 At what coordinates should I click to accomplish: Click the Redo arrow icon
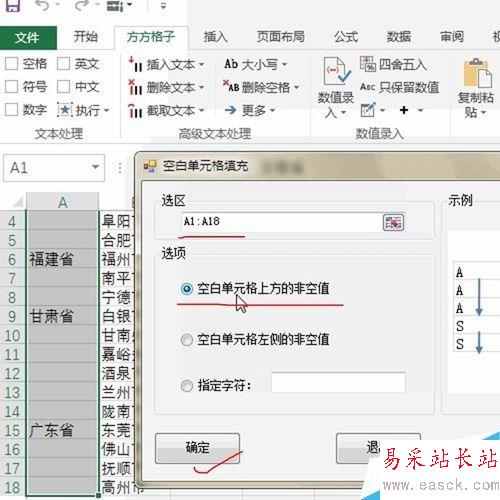(82, 5)
